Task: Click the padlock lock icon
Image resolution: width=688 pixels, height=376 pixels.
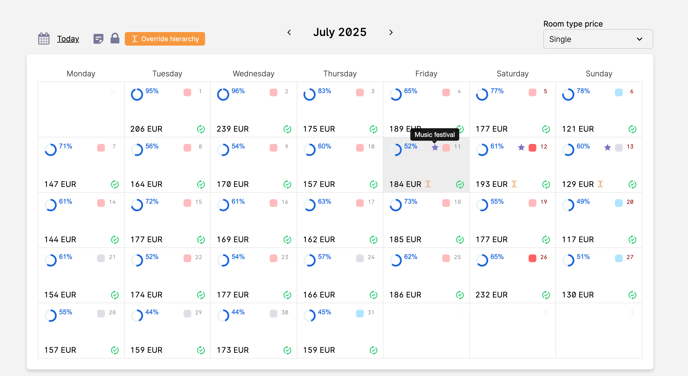Action: 115,38
